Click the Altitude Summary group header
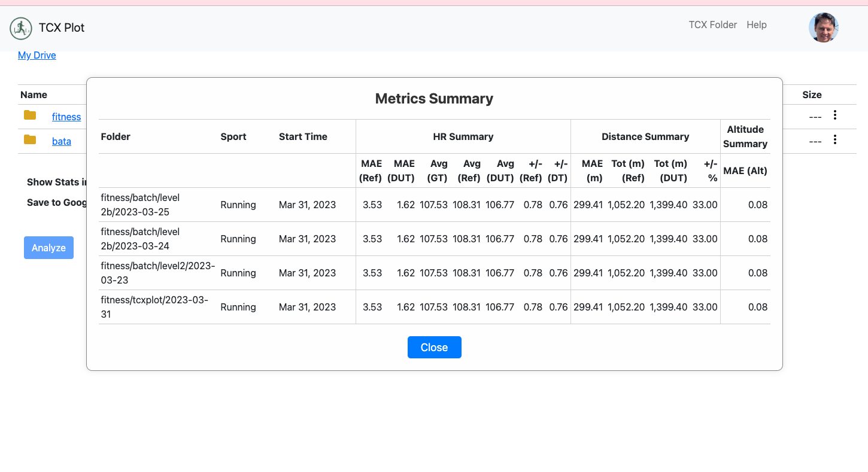Viewport: 868px width, 472px height. [x=745, y=136]
